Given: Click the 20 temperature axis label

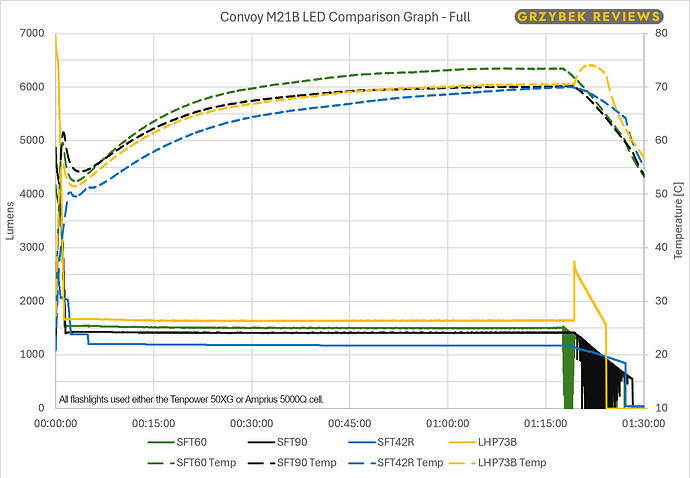Looking at the screenshot, I should point(661,354).
